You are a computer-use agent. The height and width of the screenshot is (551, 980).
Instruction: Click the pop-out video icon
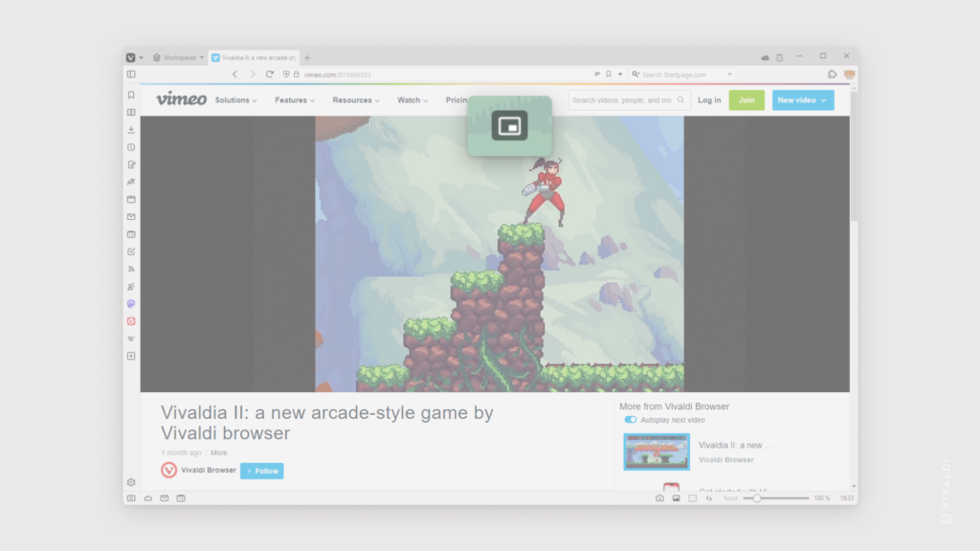tap(509, 125)
